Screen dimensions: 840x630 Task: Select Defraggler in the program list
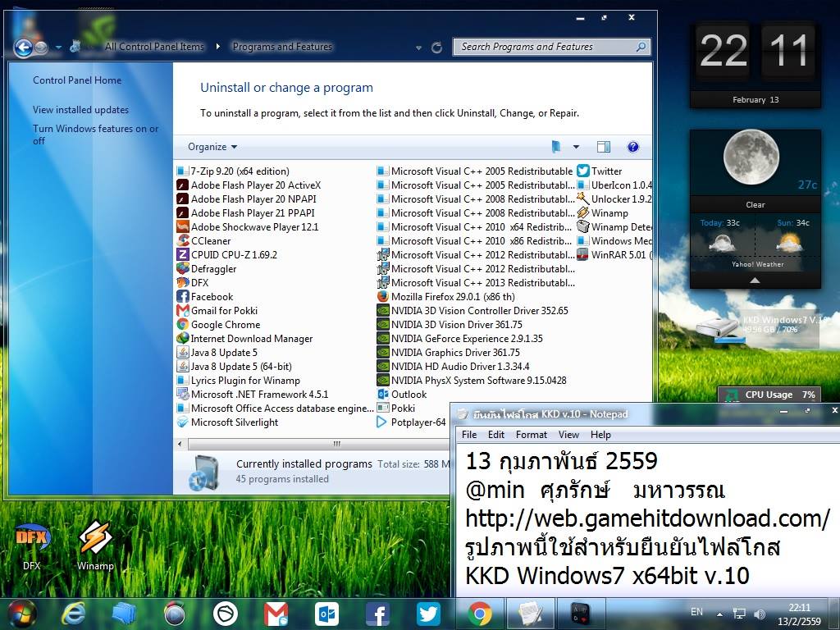206,268
